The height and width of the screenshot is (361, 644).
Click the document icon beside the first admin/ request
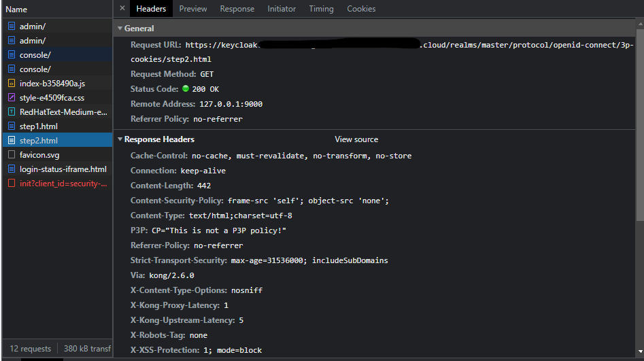point(12,27)
